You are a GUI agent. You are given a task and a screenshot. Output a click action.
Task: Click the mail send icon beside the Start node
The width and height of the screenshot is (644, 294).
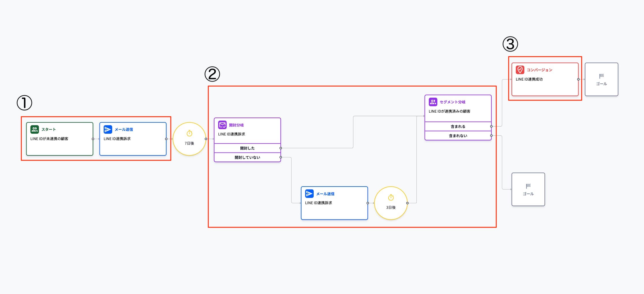click(x=108, y=129)
